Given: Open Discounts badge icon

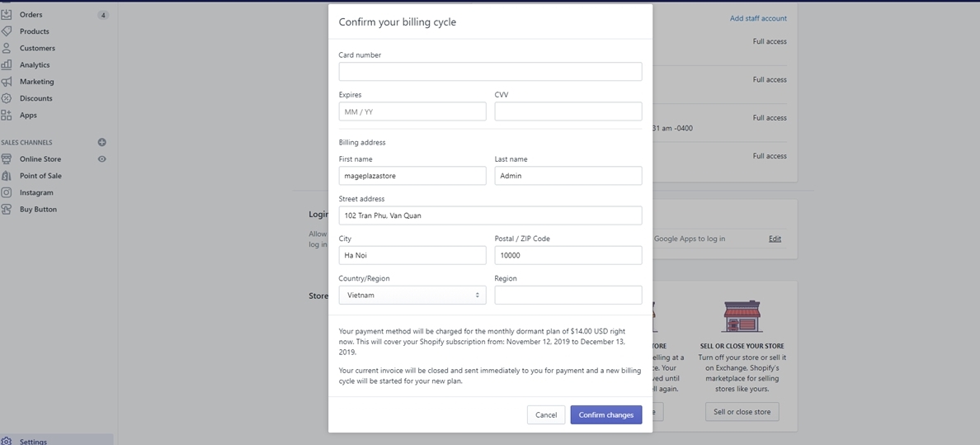Looking at the screenshot, I should pos(7,98).
